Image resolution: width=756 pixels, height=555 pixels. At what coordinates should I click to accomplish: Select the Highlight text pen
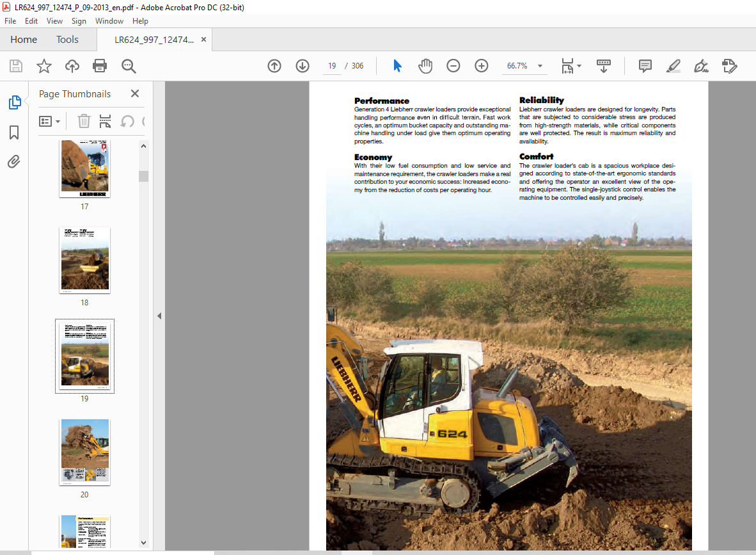(x=673, y=66)
